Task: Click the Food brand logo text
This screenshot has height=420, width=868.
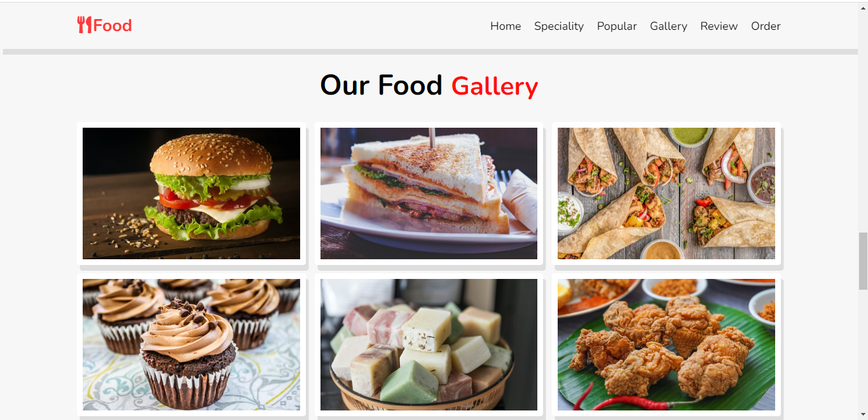Action: 113,25
